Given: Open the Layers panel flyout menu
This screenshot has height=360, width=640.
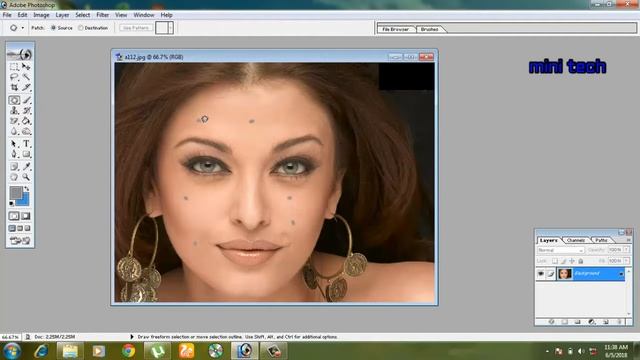Looking at the screenshot, I should tap(629, 240).
